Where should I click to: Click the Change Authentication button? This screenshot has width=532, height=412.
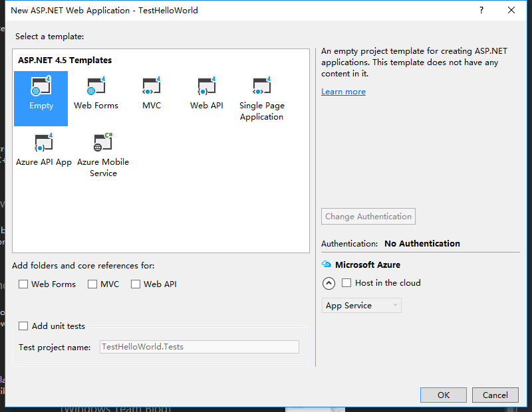click(x=368, y=217)
